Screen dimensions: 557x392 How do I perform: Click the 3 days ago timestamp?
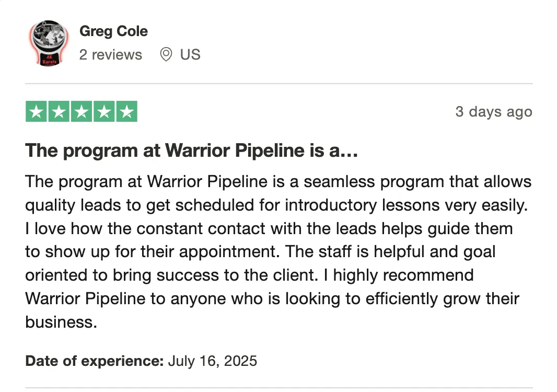[x=494, y=112]
